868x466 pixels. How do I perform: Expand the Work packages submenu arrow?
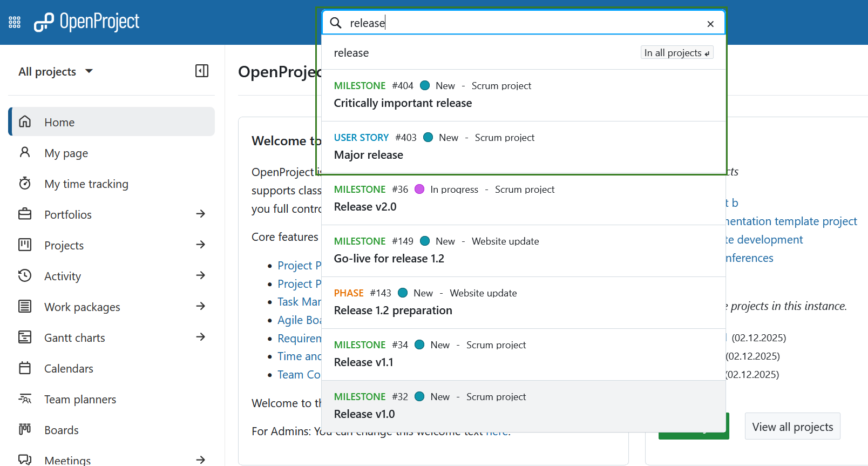click(x=201, y=306)
